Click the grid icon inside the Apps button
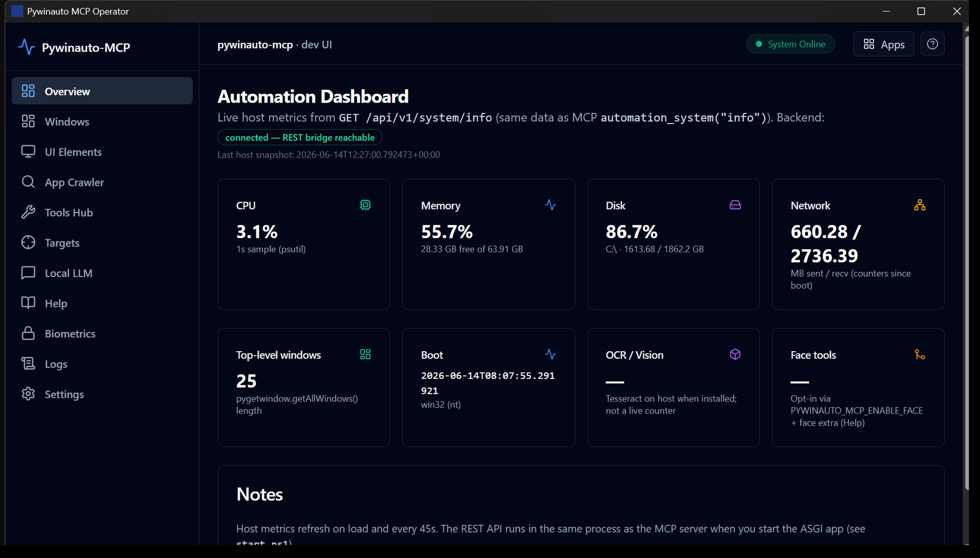This screenshot has height=558, width=980. pyautogui.click(x=869, y=44)
